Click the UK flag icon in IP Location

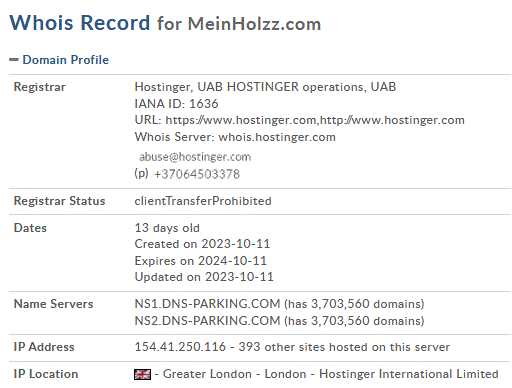coord(142,375)
